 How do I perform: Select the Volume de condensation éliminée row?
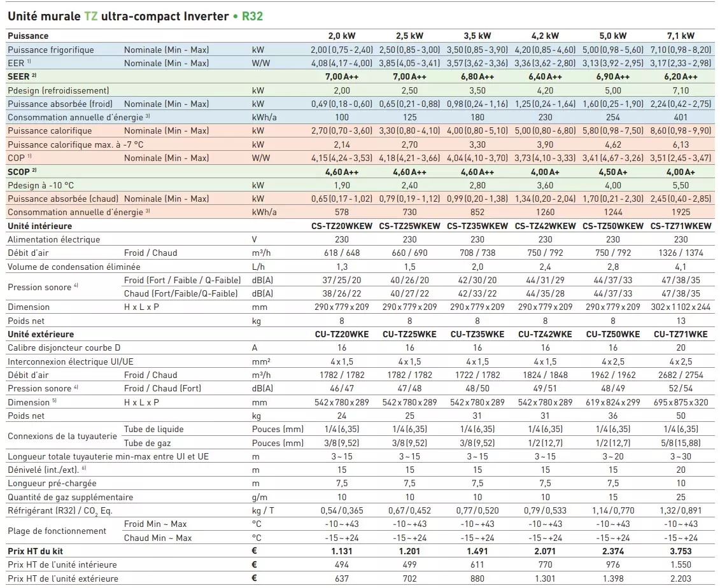pos(74,267)
